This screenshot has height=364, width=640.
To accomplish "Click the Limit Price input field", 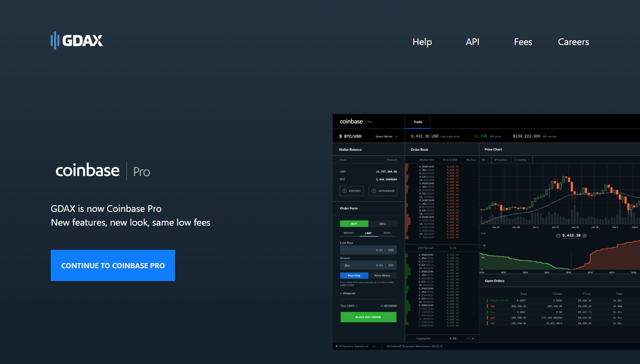I will [368, 250].
